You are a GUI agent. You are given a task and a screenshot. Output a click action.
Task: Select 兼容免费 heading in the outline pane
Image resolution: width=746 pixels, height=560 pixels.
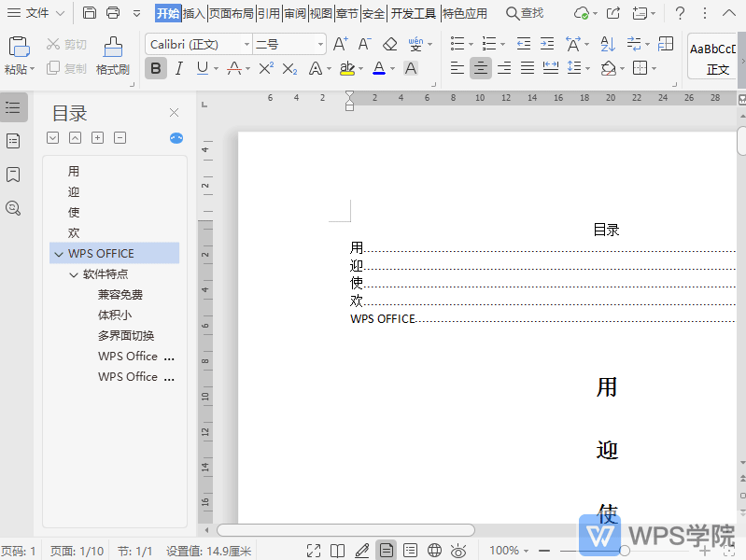tap(120, 295)
